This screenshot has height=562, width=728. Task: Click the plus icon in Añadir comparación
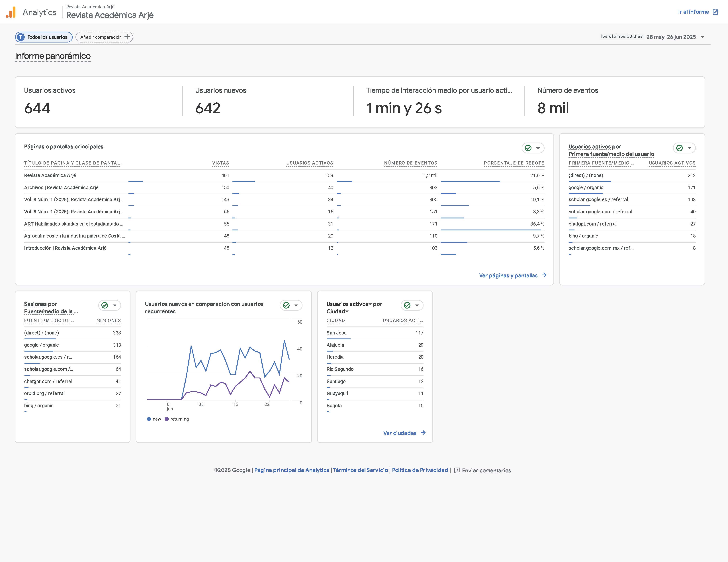127,37
